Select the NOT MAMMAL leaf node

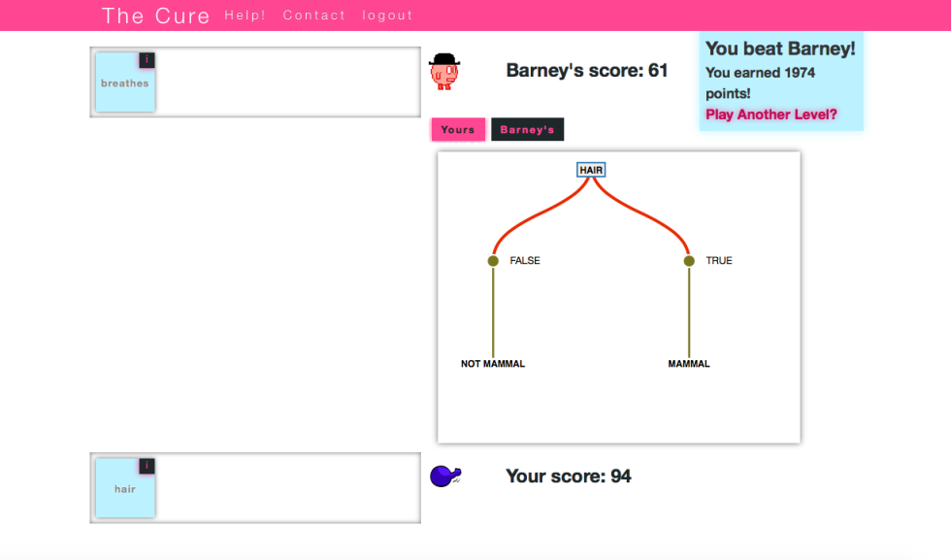(493, 364)
